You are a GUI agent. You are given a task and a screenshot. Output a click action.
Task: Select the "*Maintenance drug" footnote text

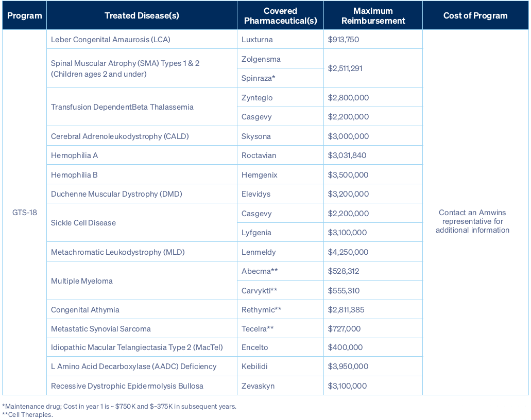[119, 406]
